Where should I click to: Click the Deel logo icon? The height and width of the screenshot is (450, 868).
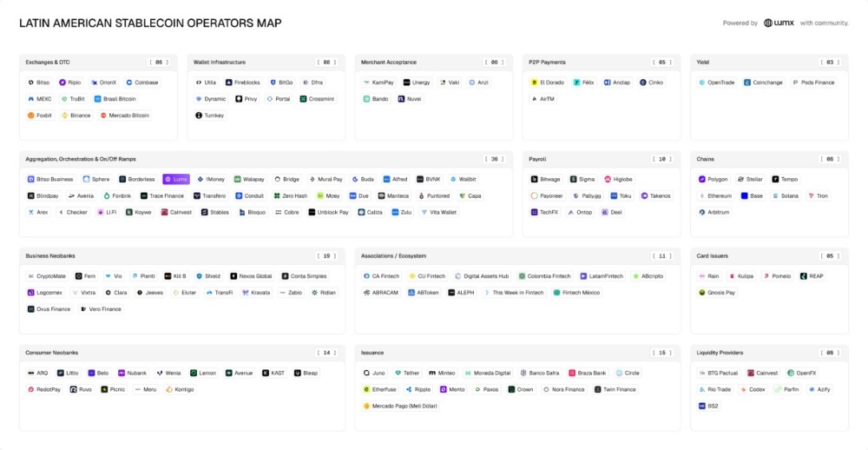pos(604,212)
